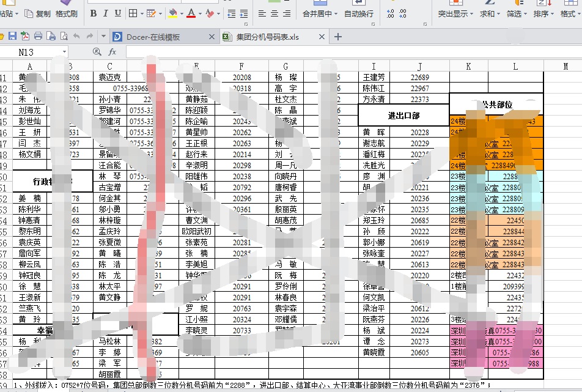Click the Docer logo on the template tab
The height and width of the screenshot is (392, 582).
pyautogui.click(x=117, y=37)
